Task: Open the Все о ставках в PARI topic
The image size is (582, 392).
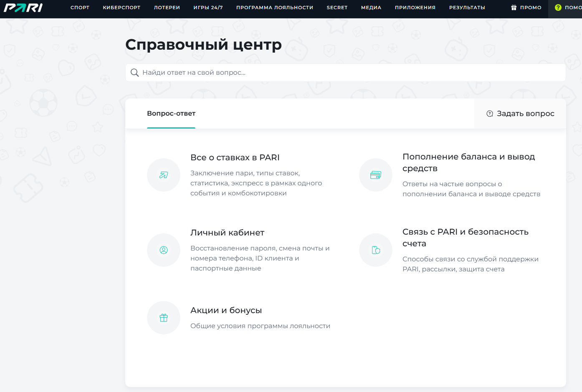Action: point(235,158)
